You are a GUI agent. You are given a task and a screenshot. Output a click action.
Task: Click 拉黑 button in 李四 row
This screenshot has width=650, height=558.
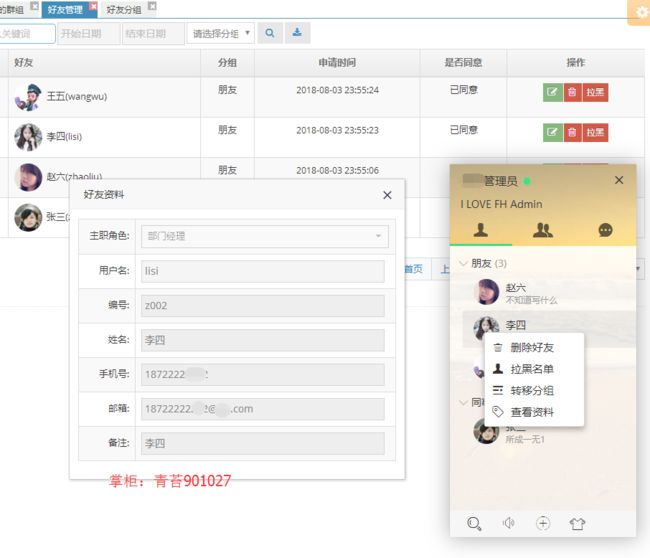point(595,133)
